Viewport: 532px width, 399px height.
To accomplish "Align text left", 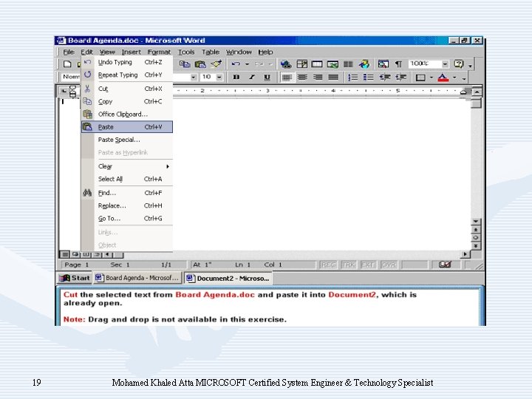I will point(287,78).
